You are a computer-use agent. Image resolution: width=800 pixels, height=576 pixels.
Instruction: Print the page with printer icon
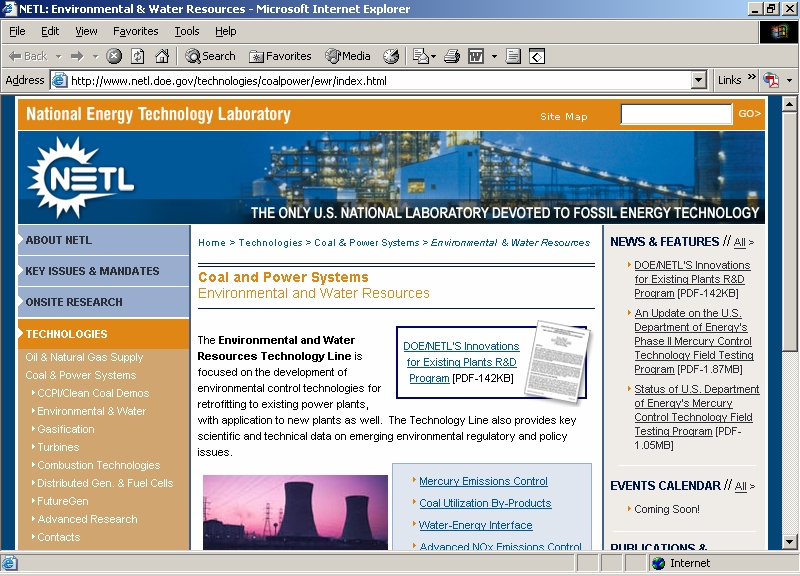(452, 56)
